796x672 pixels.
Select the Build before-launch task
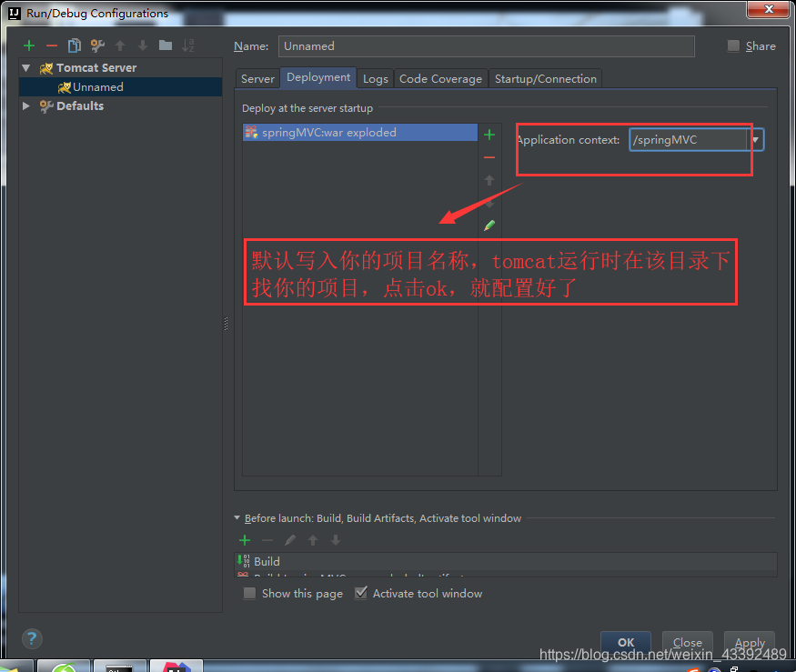click(506, 561)
